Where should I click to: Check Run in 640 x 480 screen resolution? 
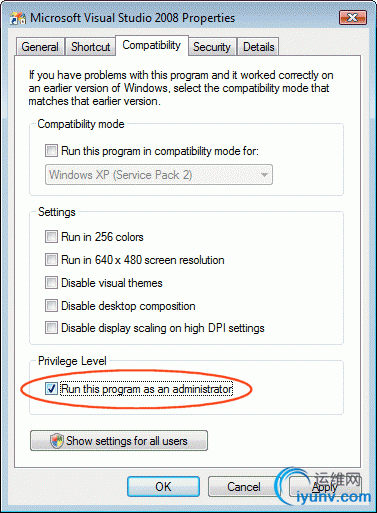(51, 259)
